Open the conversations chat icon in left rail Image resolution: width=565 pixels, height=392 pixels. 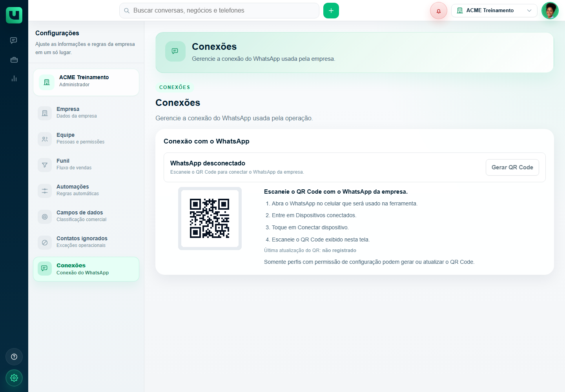tap(14, 40)
